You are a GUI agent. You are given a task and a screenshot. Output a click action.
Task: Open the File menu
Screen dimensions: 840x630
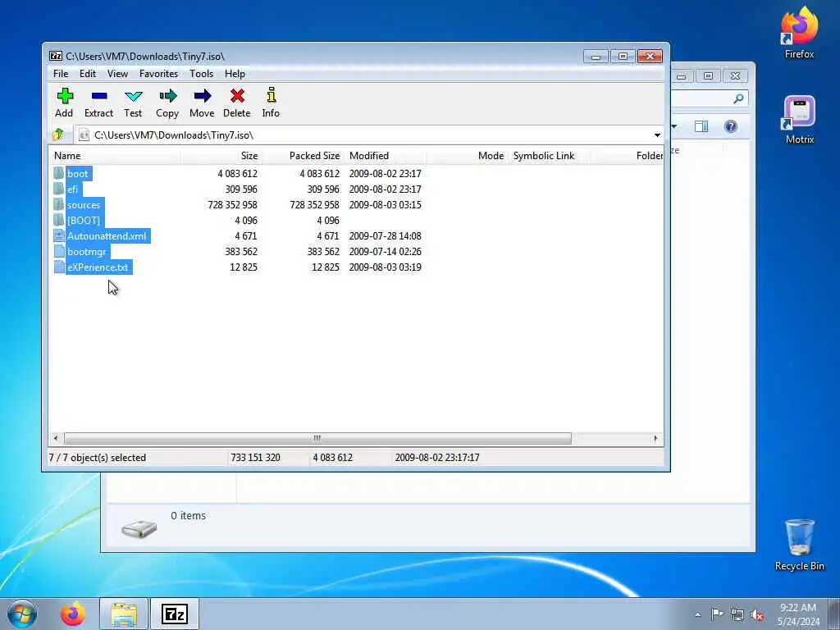click(x=61, y=73)
